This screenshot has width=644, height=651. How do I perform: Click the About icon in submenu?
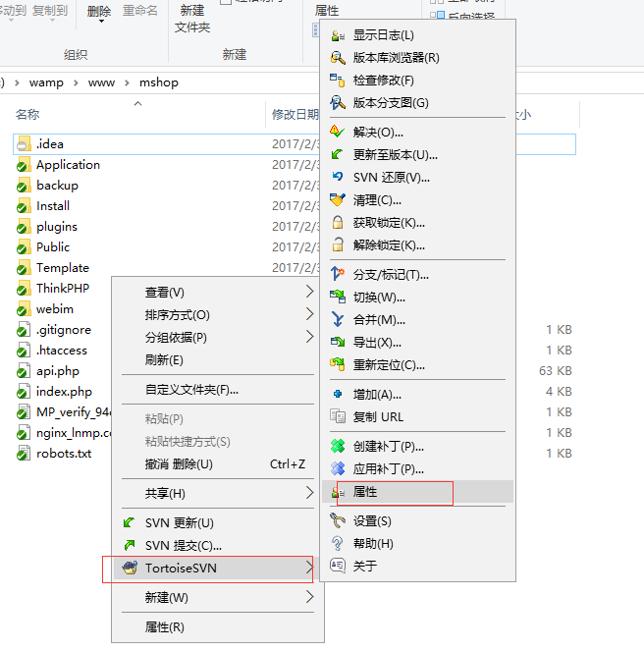point(338,566)
